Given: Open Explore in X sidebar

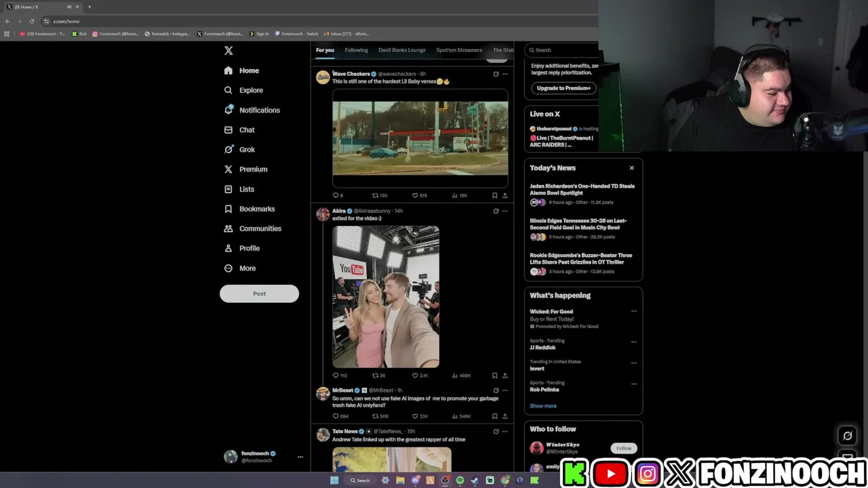Looking at the screenshot, I should (x=243, y=90).
